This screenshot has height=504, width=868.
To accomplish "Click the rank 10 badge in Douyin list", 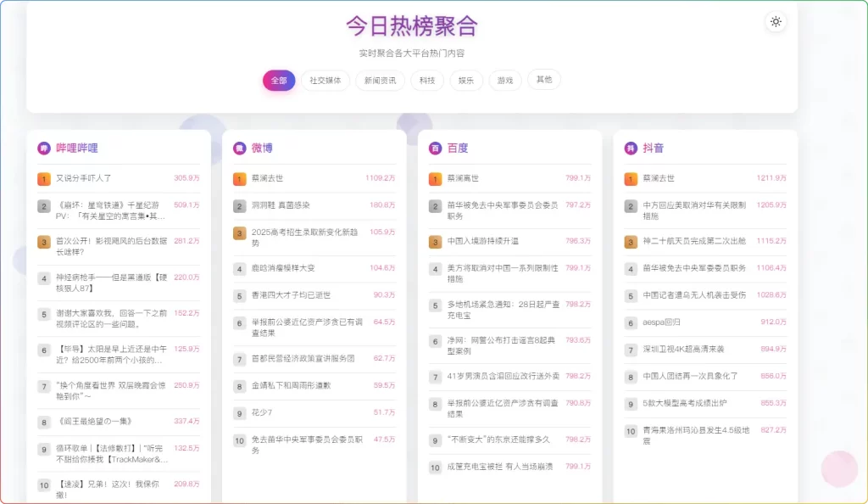I will pos(631,431).
